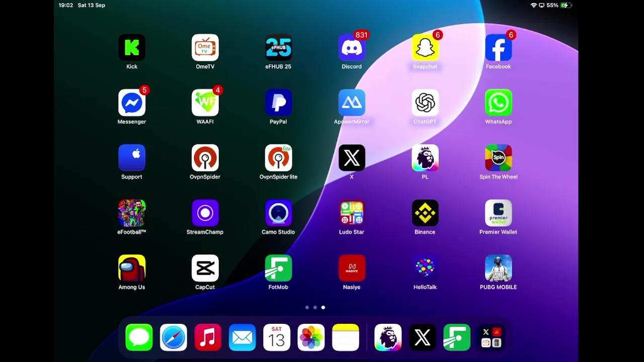Viewport: 644px width, 362px height.
Task: Launch WAAFI app
Action: click(205, 103)
